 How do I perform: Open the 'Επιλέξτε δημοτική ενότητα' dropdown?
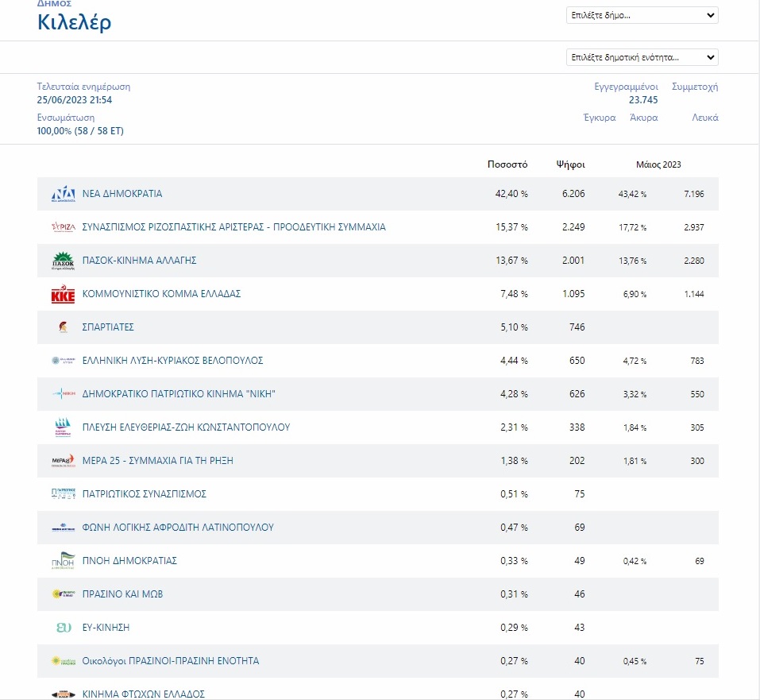tap(642, 57)
